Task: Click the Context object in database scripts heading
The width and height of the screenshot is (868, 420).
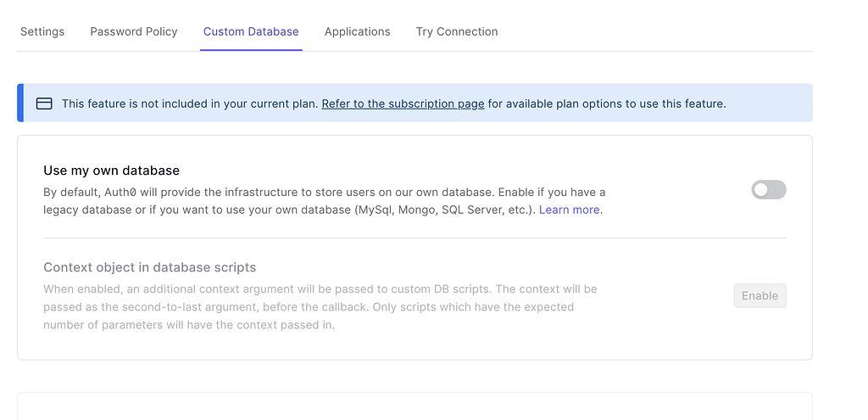Action: click(x=149, y=267)
